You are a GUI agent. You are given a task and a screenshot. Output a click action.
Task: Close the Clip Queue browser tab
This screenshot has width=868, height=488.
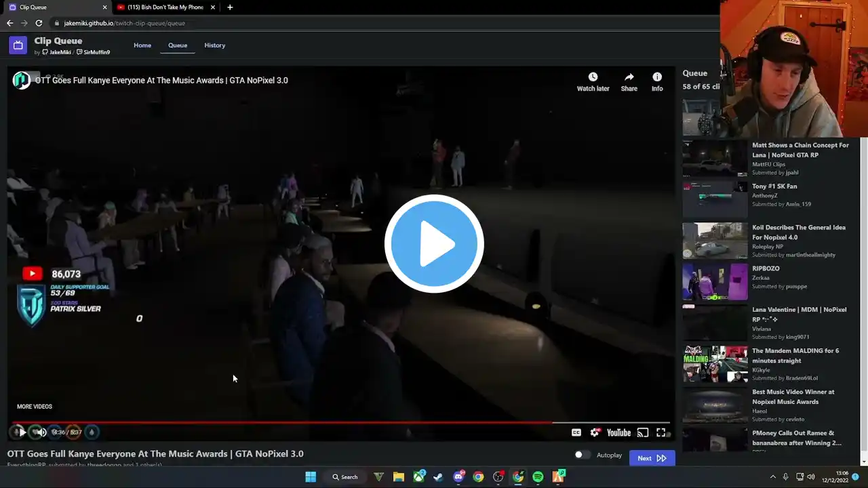tap(104, 7)
